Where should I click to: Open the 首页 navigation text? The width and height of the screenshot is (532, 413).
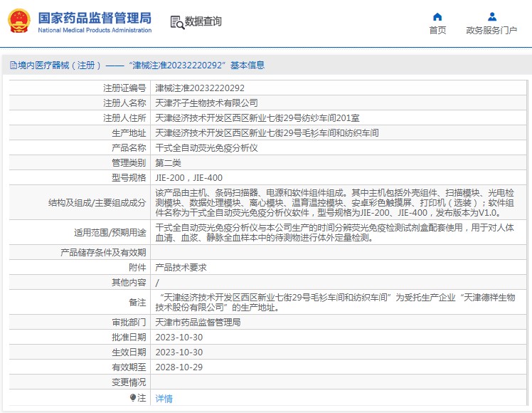pyautogui.click(x=437, y=30)
